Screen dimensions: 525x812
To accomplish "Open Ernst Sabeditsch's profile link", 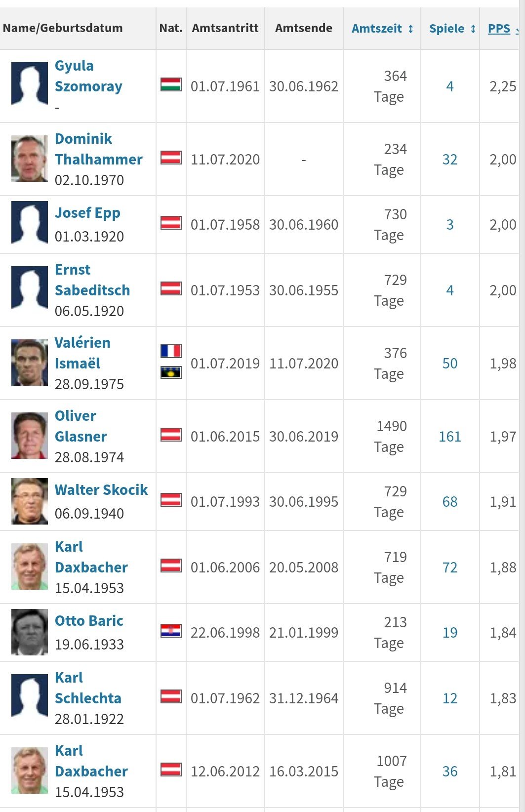I will click(x=92, y=280).
